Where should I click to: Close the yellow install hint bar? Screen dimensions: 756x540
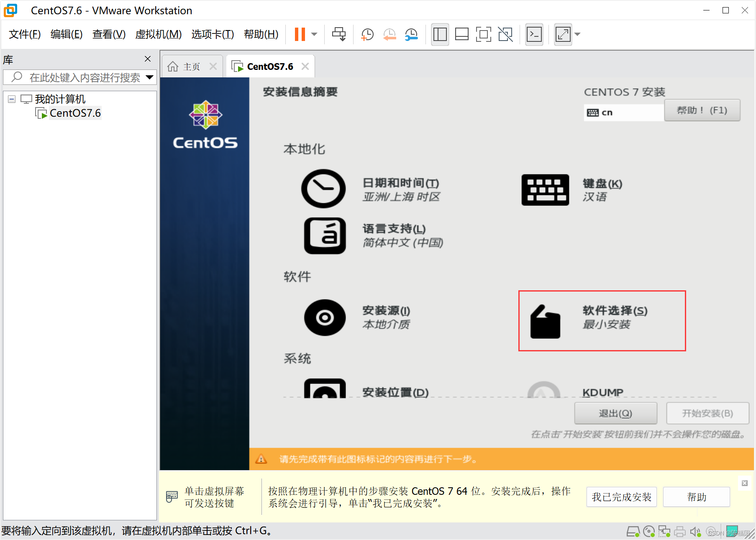tap(745, 483)
